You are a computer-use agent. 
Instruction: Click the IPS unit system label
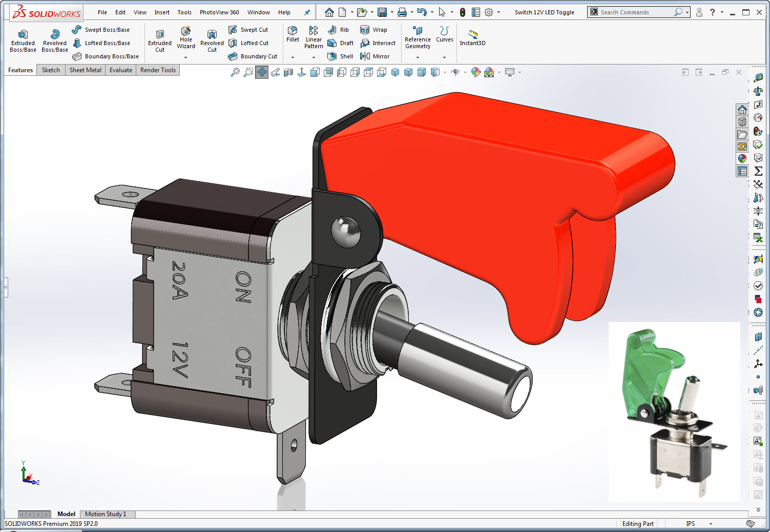pos(691,524)
